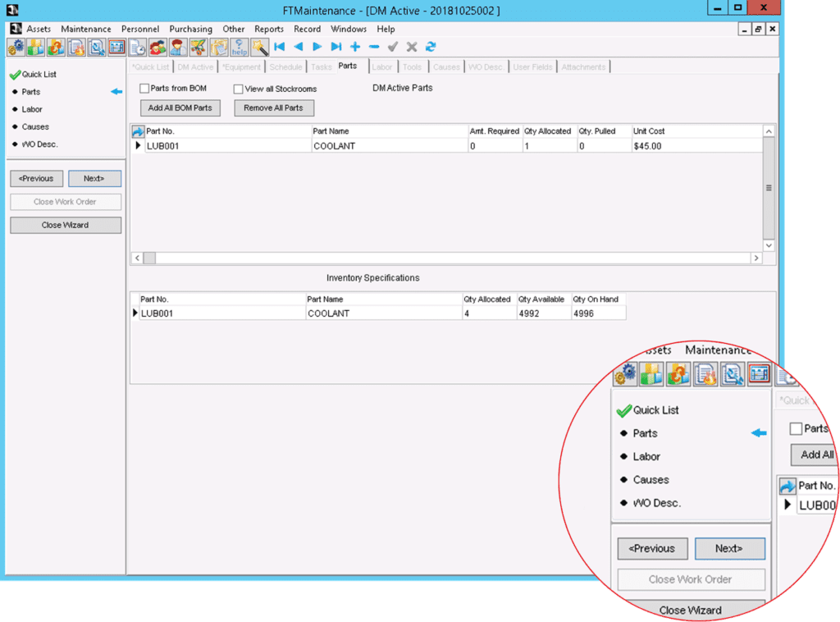Switch to the Labor tab

tap(382, 67)
